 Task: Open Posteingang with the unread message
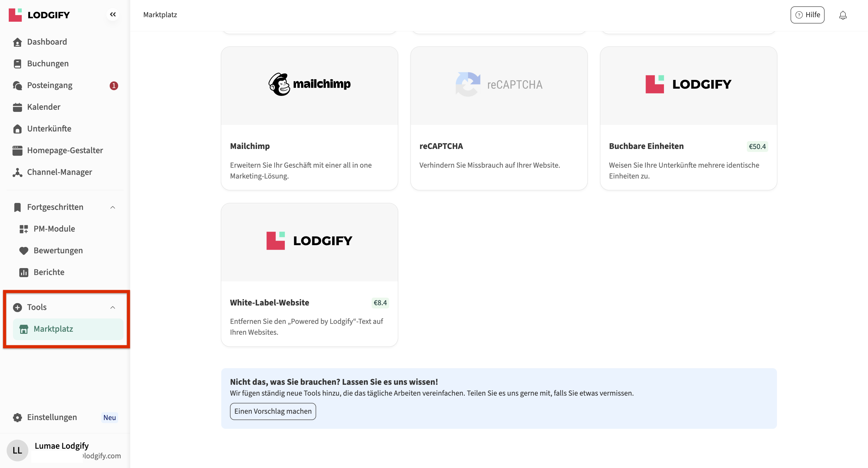pos(49,85)
